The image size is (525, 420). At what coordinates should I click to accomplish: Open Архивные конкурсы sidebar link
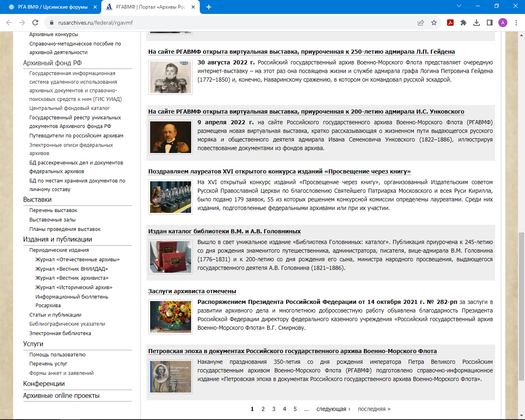tap(54, 34)
